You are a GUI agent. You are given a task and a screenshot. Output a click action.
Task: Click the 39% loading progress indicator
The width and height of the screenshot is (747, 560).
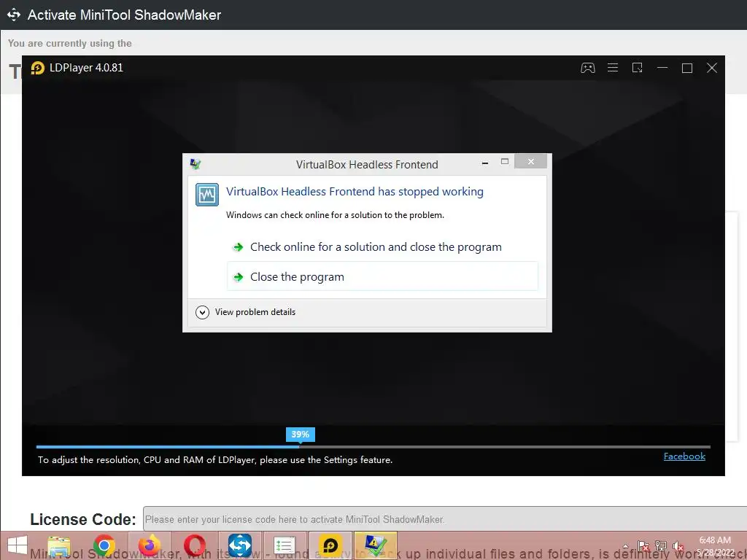click(300, 435)
